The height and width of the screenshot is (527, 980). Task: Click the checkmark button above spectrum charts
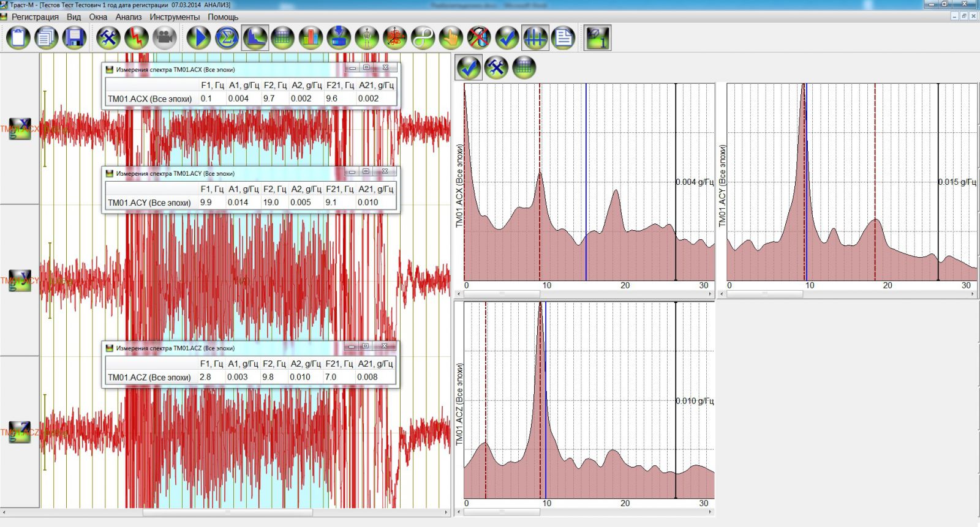click(469, 67)
